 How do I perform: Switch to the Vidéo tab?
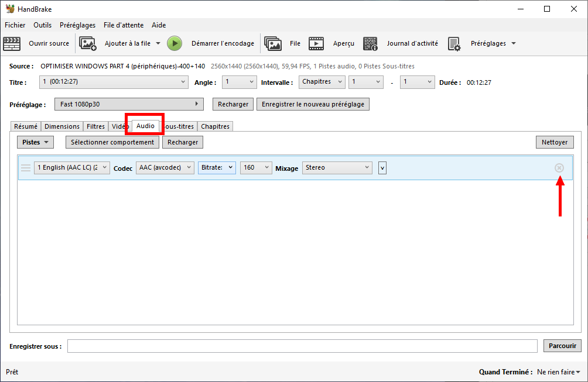point(120,126)
